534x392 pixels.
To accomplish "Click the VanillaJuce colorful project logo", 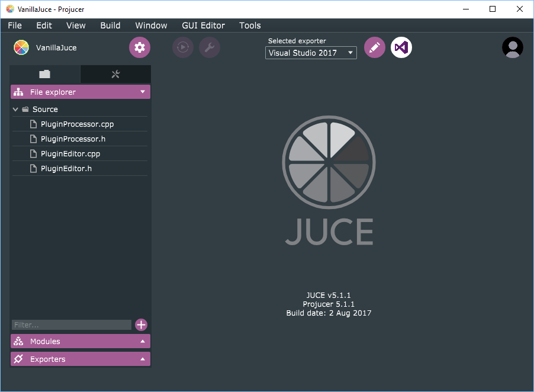I will point(21,47).
